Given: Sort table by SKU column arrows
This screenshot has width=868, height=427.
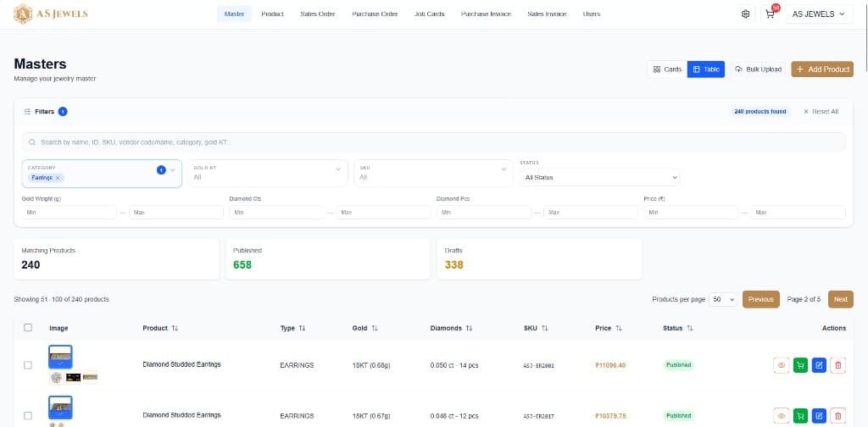Looking at the screenshot, I should click(544, 328).
